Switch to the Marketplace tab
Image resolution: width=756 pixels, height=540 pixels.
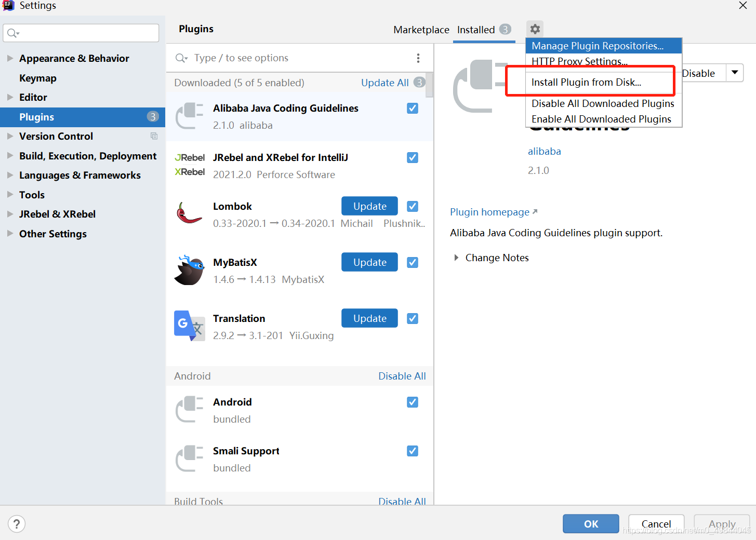(x=421, y=30)
